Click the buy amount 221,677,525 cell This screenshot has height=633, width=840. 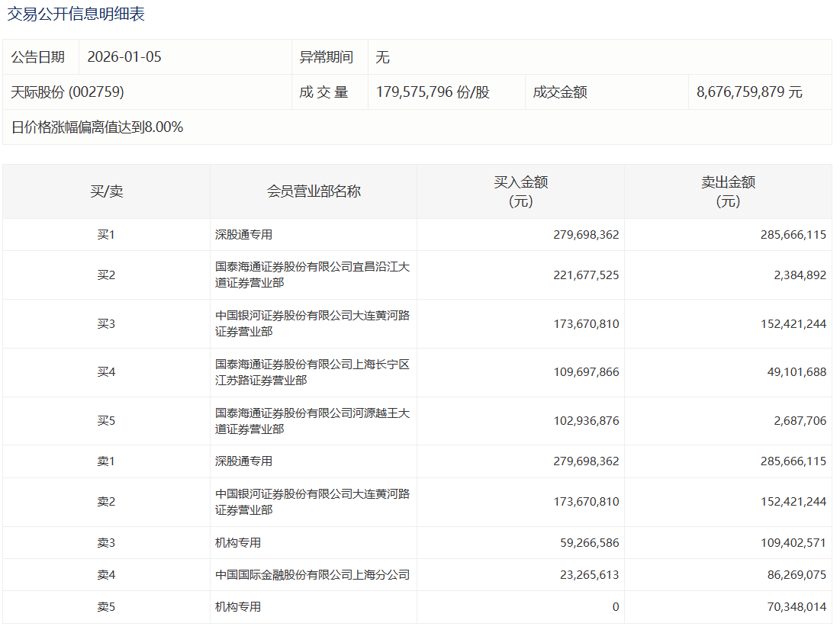coord(586,275)
